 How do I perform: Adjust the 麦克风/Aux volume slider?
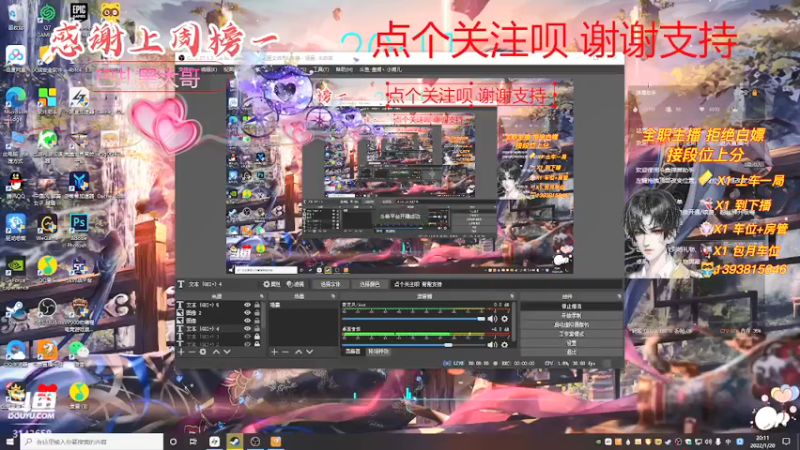coord(414,319)
